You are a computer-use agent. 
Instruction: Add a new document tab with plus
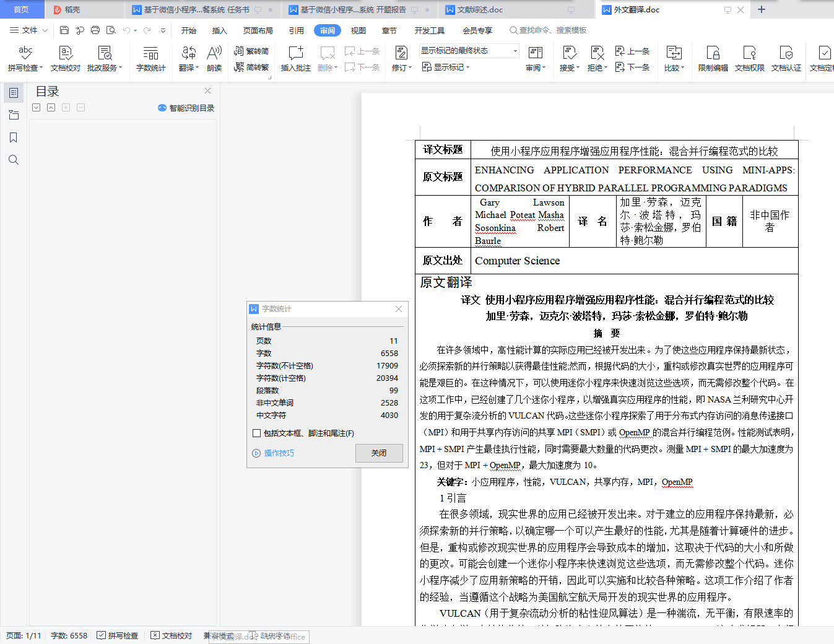coord(762,9)
